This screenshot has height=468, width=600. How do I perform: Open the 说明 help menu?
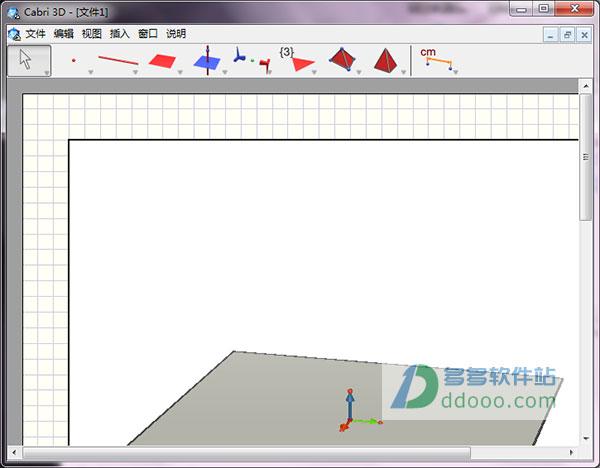pos(176,33)
